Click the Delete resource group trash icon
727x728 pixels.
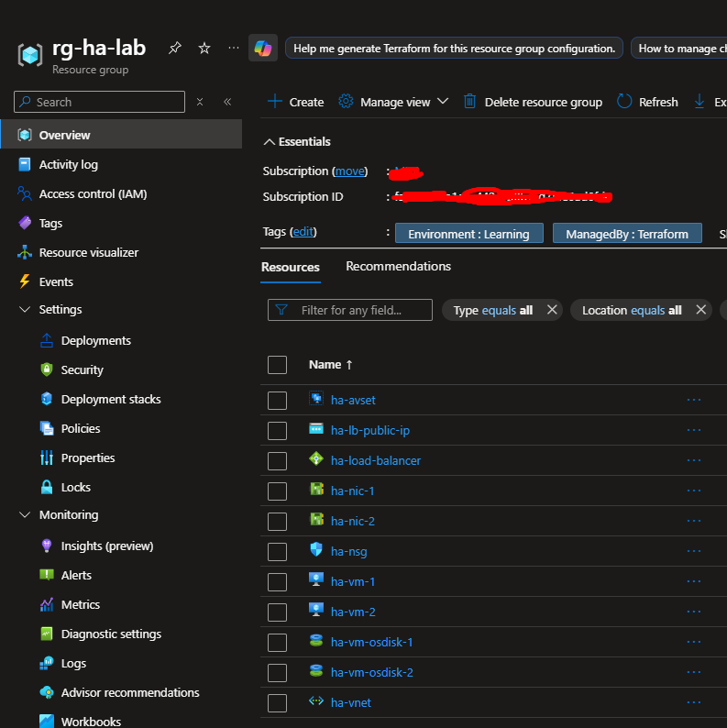tap(470, 102)
